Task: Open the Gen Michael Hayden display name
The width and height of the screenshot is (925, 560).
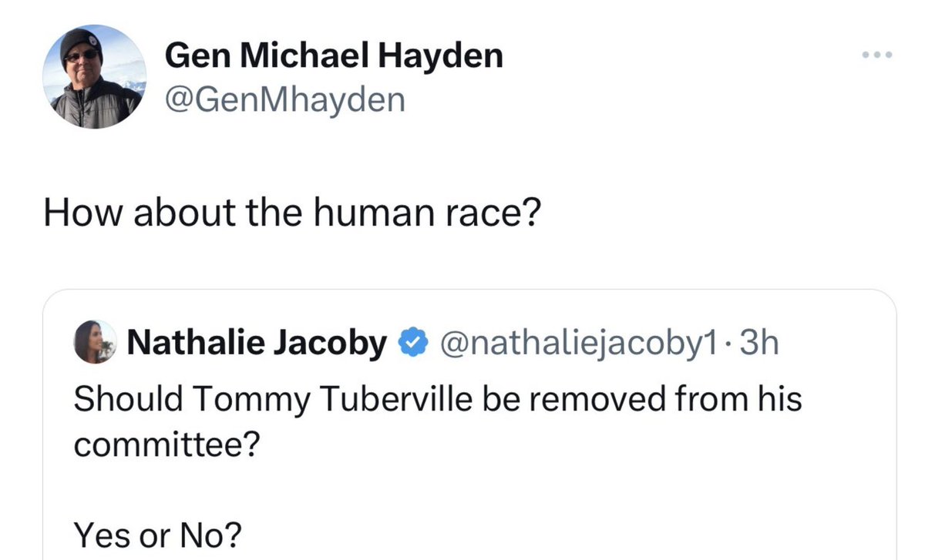Action: [335, 56]
